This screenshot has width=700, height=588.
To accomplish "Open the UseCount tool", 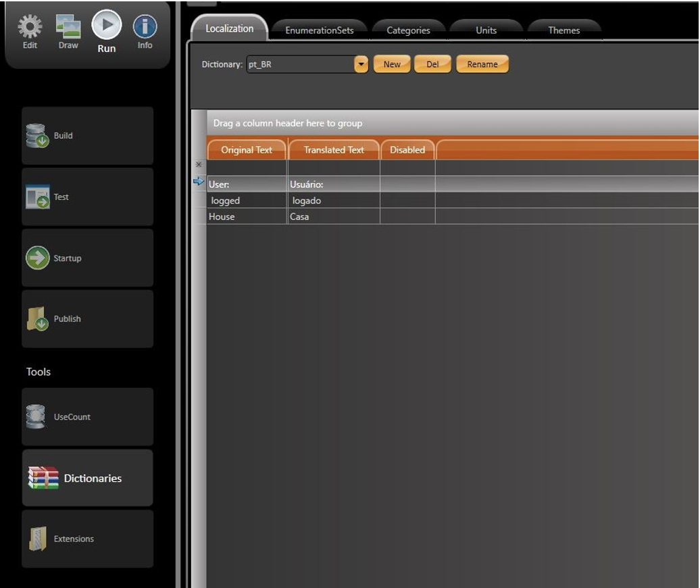I will pos(87,417).
